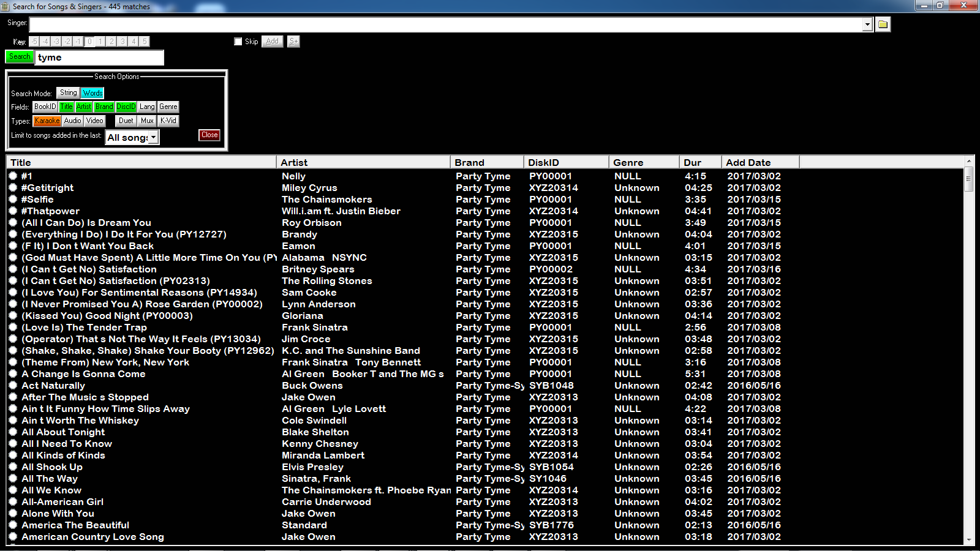
Task: Toggle the Brand search field
Action: [x=104, y=107]
